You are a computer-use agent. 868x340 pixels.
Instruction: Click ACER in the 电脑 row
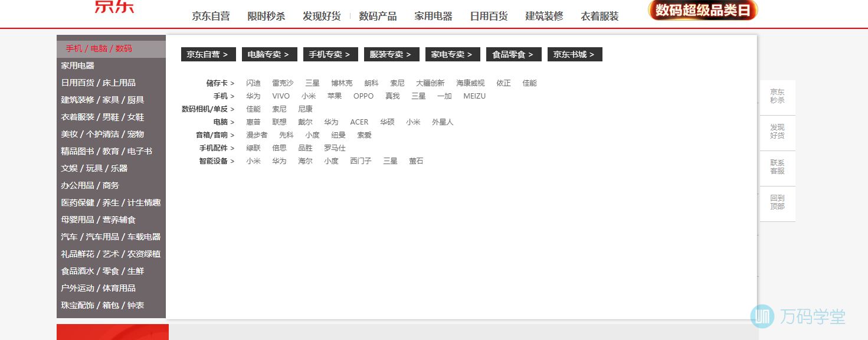click(x=359, y=122)
